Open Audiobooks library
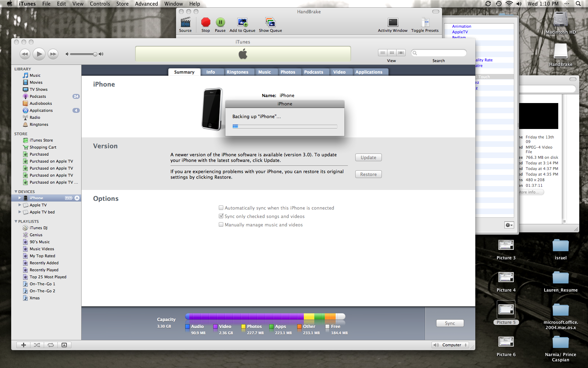Image resolution: width=588 pixels, height=368 pixels. click(x=41, y=103)
